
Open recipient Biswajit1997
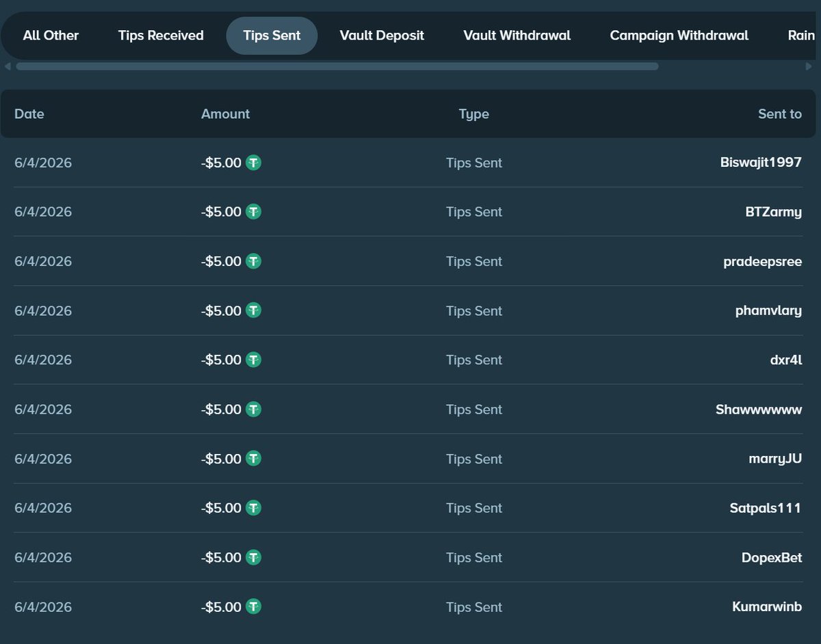point(761,163)
